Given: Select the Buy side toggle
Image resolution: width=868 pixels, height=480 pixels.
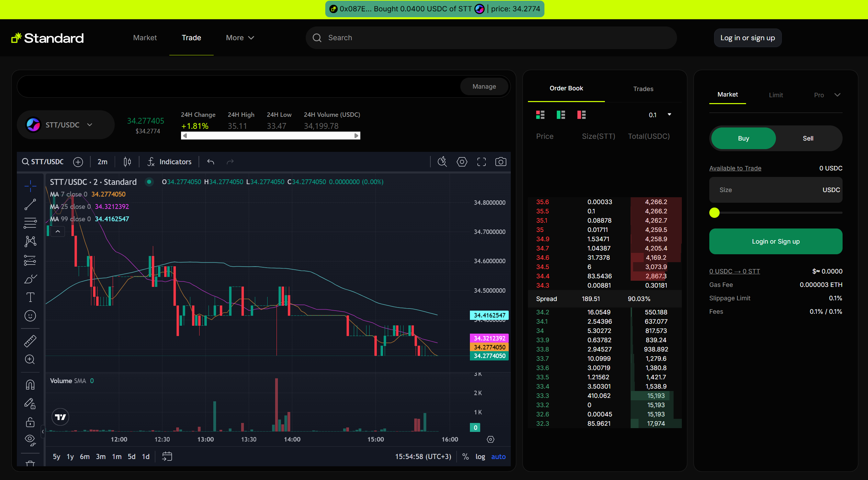Looking at the screenshot, I should click(743, 138).
